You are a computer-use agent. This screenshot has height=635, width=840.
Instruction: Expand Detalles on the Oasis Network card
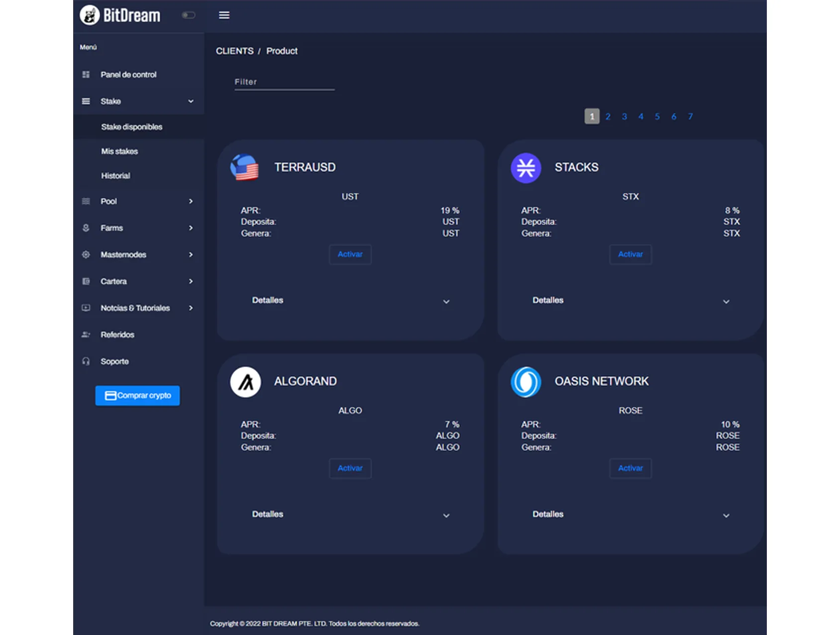tap(726, 516)
